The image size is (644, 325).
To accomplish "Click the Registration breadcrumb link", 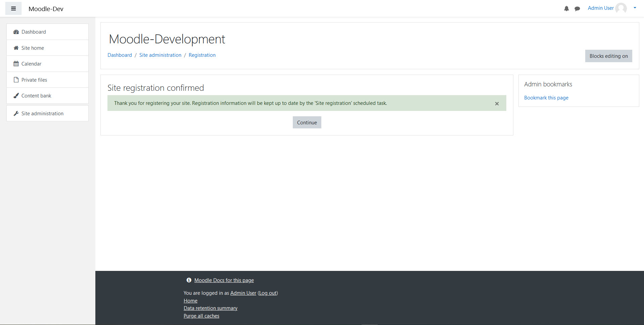I will click(x=202, y=55).
